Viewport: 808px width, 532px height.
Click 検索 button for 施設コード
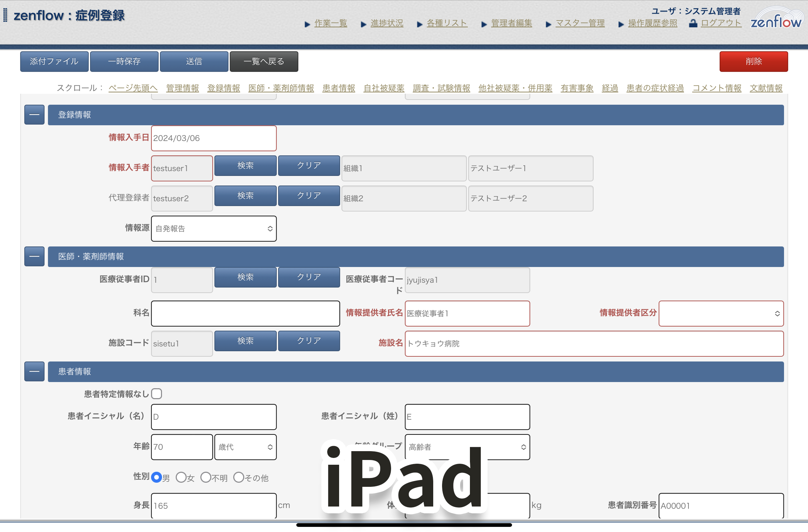(245, 341)
